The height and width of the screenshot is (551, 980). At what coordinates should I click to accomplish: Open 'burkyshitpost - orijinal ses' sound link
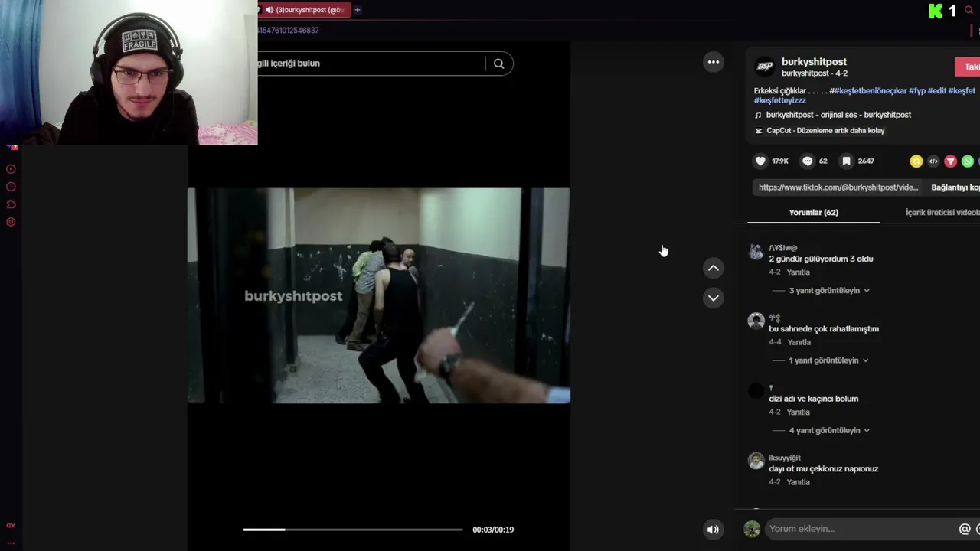[838, 115]
